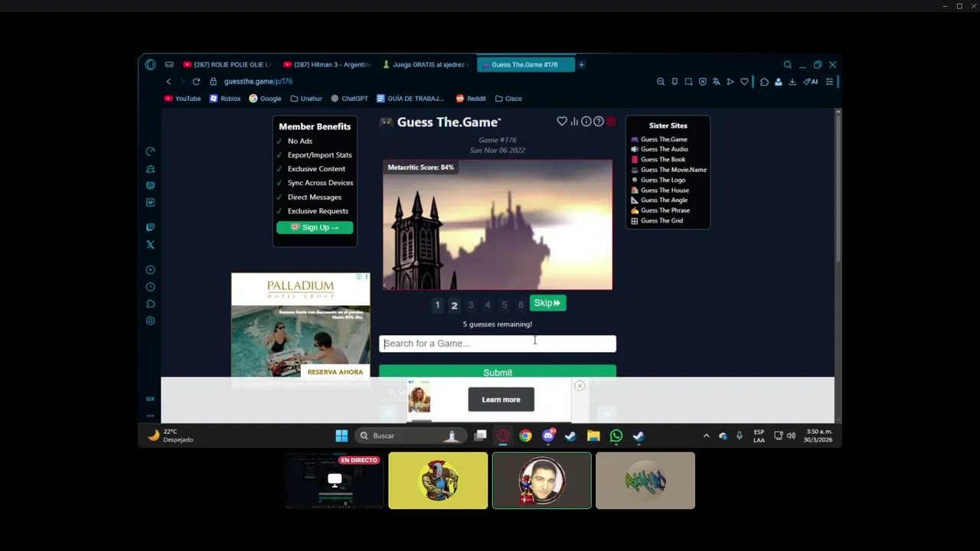Click the GX Corner gamepad icon

tap(169, 65)
